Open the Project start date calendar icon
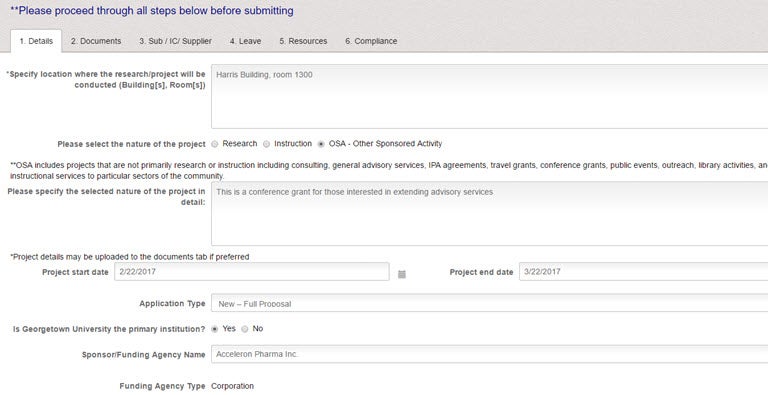This screenshot has height=395, width=768. coord(402,274)
